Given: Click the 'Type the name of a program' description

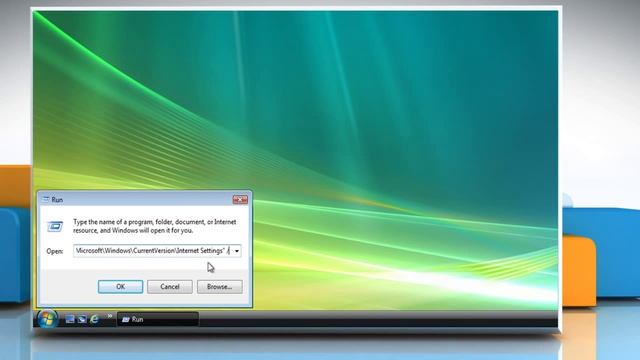Looking at the screenshot, I should coord(155,226).
